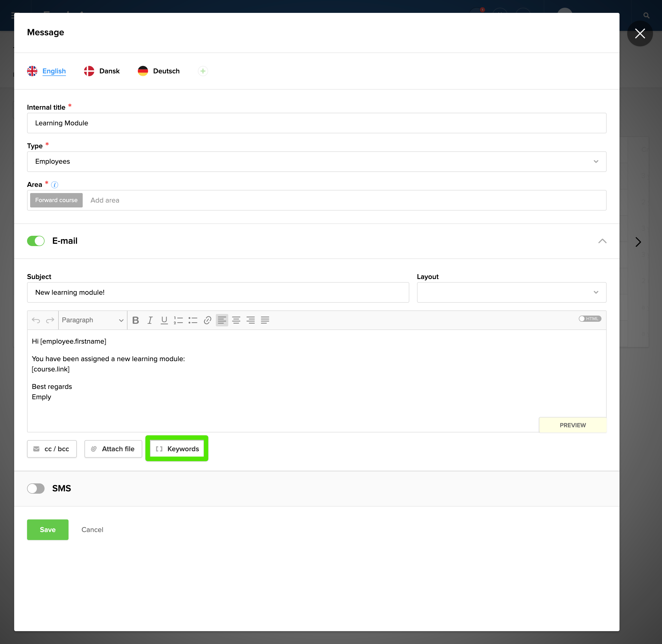This screenshot has height=644, width=662.
Task: Insert a hyperlink with link icon
Action: [x=207, y=320]
